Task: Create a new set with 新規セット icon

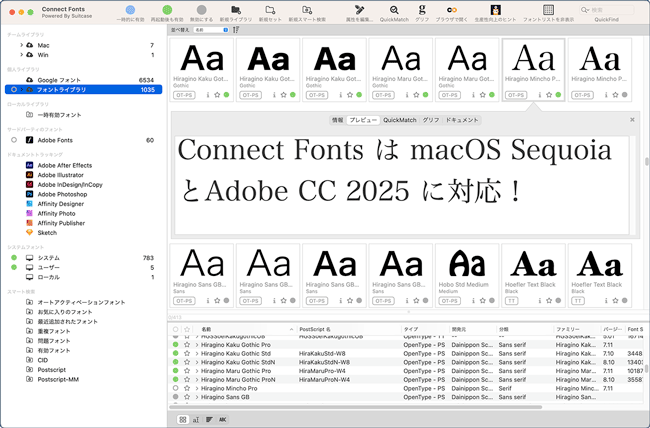Action: (270, 10)
